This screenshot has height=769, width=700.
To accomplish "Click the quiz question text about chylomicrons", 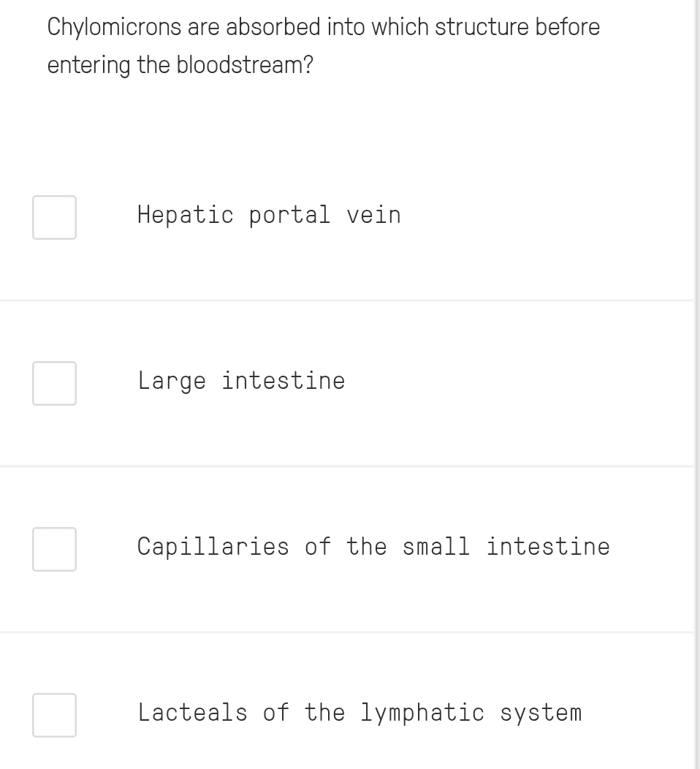I will click(322, 45).
